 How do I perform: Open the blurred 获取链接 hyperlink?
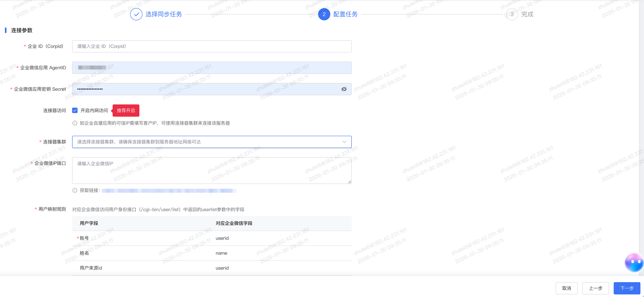169,191
